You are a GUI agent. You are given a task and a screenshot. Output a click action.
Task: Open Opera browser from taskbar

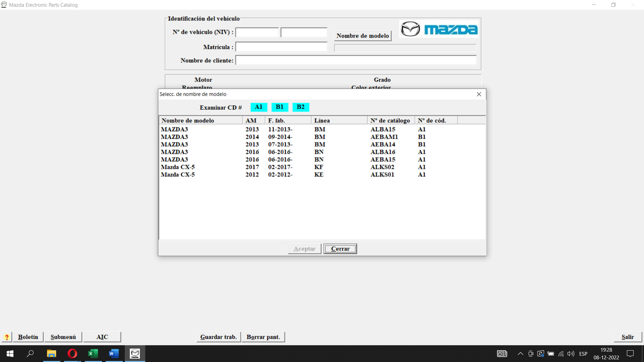(72, 354)
